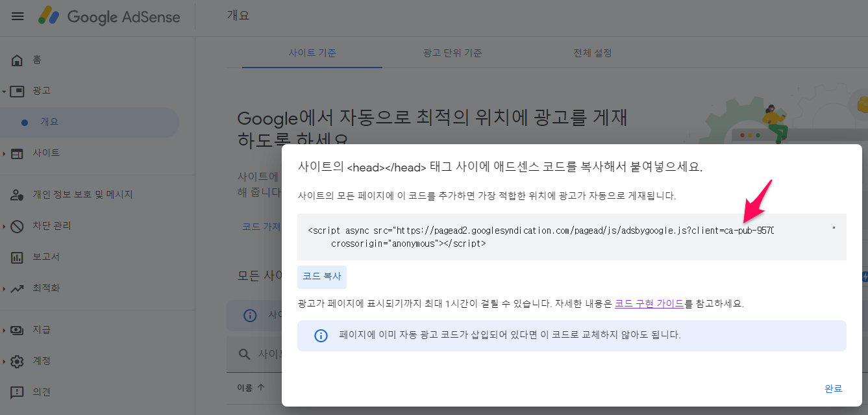This screenshot has height=415, width=868.
Task: Click the info icon in the dialog notice
Action: [x=321, y=336]
